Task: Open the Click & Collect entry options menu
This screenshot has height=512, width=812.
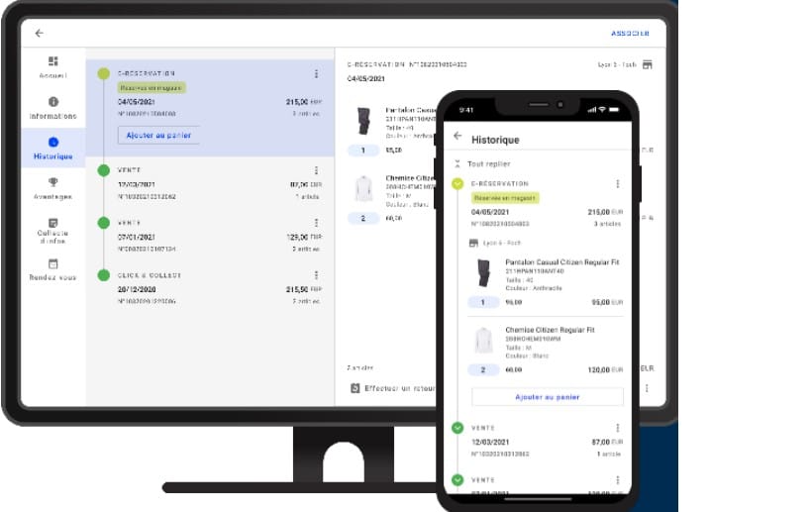Action: tap(316, 275)
